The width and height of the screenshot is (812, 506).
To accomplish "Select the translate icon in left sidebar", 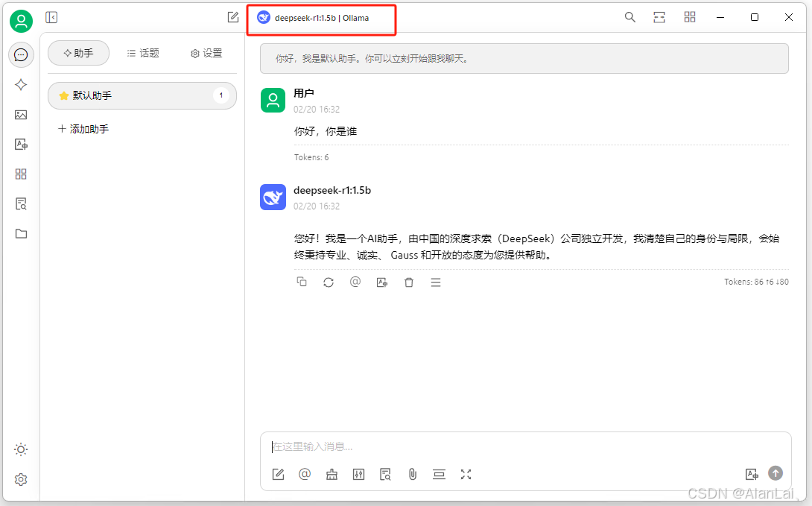I will coord(21,145).
